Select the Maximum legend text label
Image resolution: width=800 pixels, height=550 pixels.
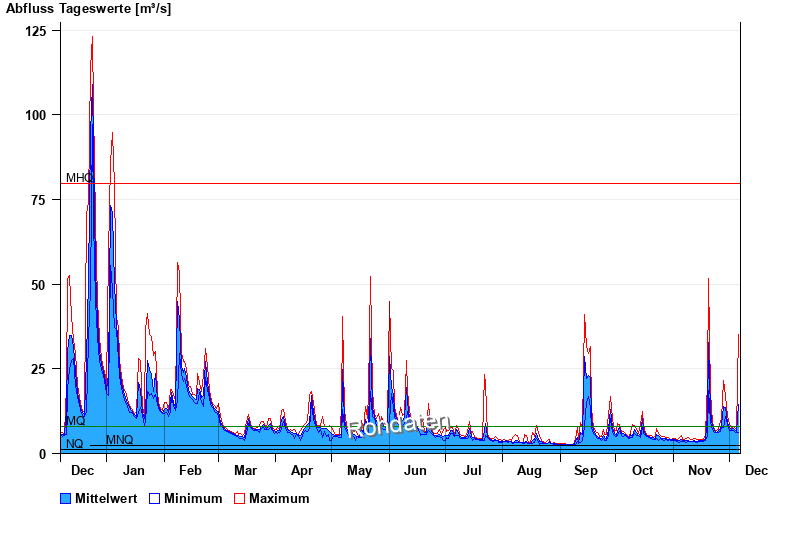click(x=279, y=498)
